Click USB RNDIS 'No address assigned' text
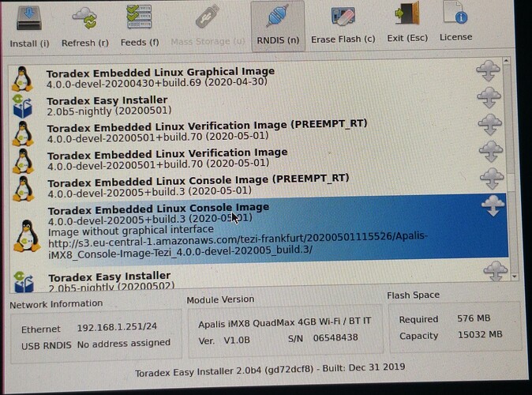The height and width of the screenshot is (395, 532). pos(124,344)
